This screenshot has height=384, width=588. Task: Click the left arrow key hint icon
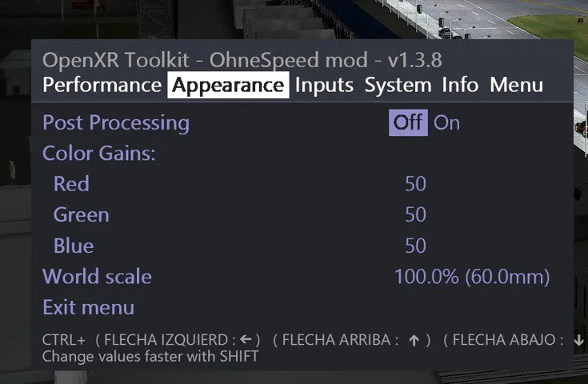click(246, 339)
